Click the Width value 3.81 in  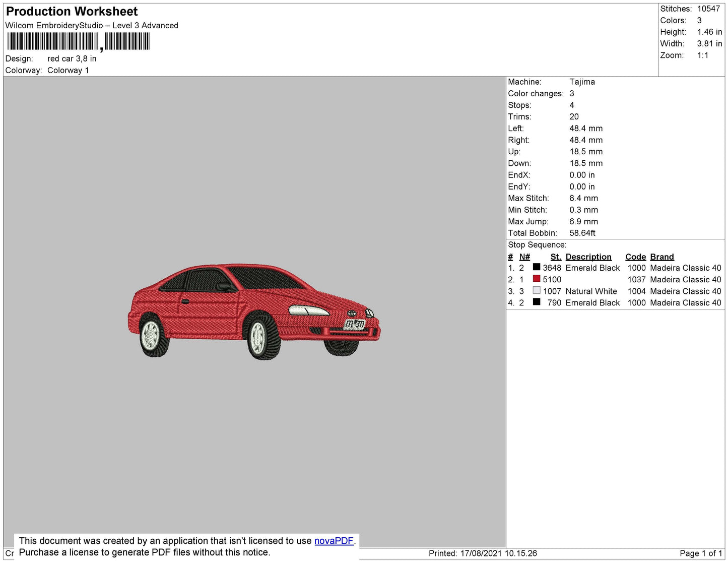coord(709,44)
